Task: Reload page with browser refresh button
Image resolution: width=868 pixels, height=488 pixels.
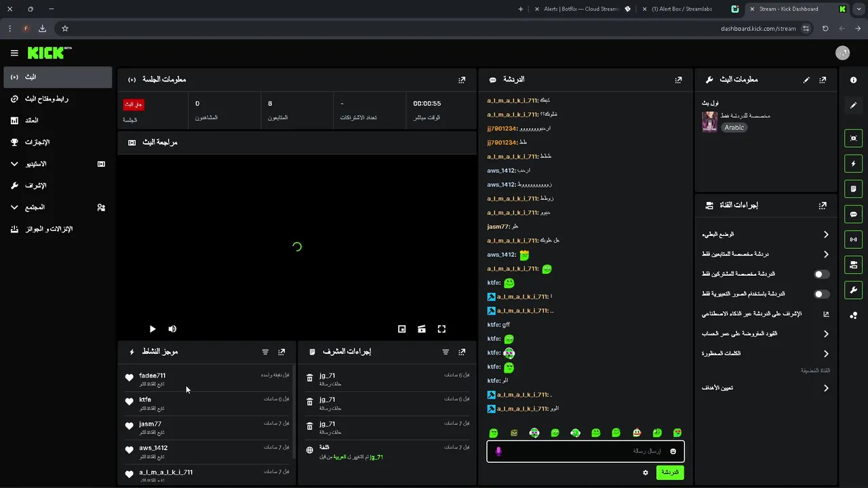Action: pyautogui.click(x=825, y=28)
